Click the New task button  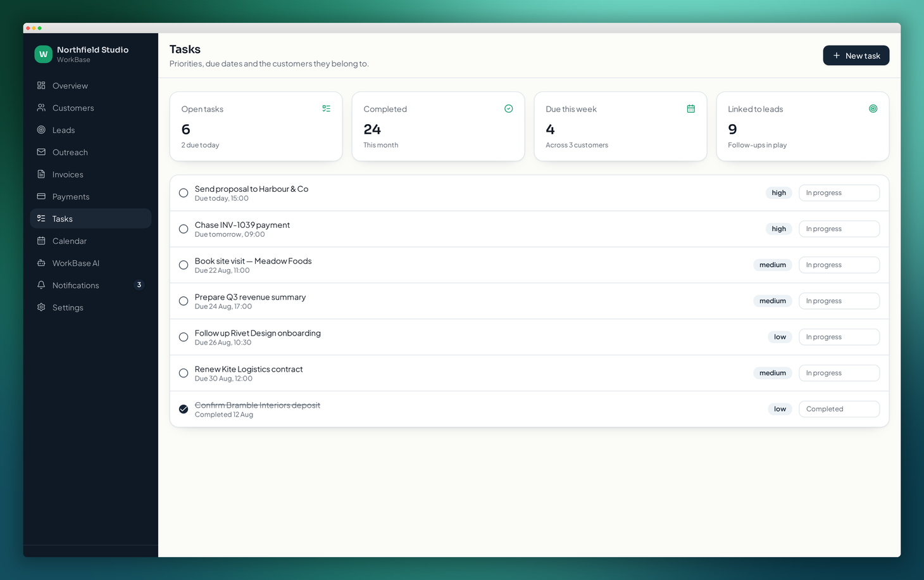tap(856, 56)
